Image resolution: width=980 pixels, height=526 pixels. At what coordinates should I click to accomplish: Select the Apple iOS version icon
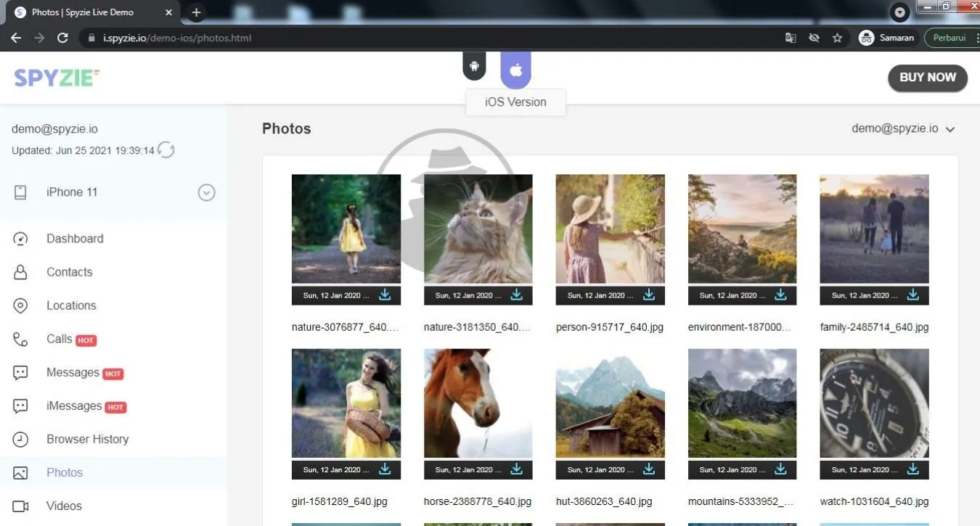point(516,70)
